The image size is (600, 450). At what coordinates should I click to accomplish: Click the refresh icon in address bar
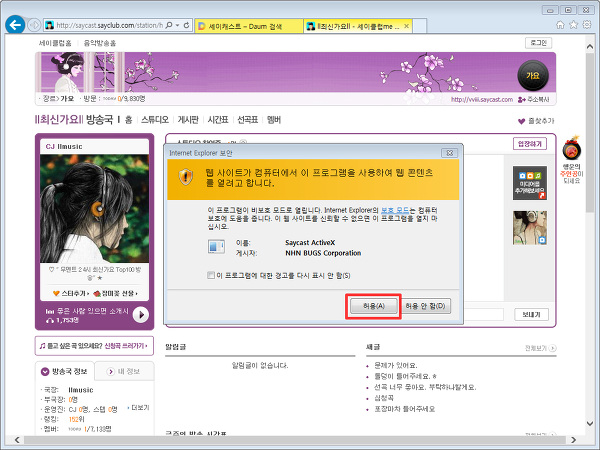[186, 25]
